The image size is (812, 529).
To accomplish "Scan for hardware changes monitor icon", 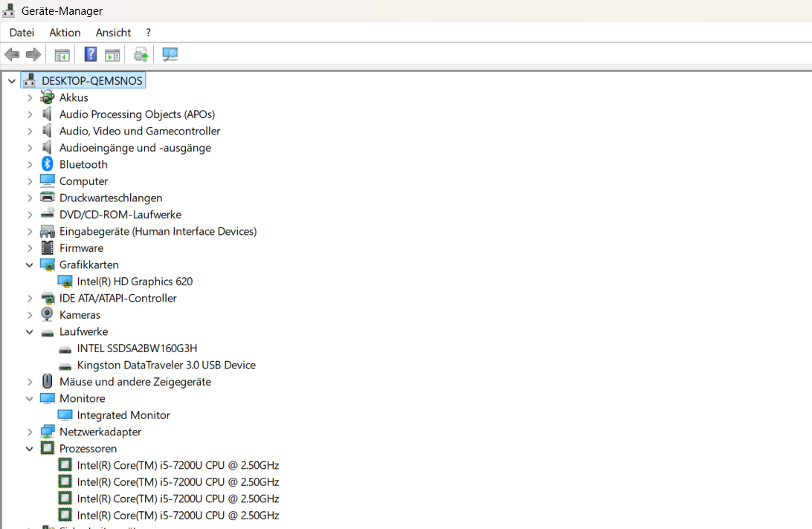I will [170, 54].
